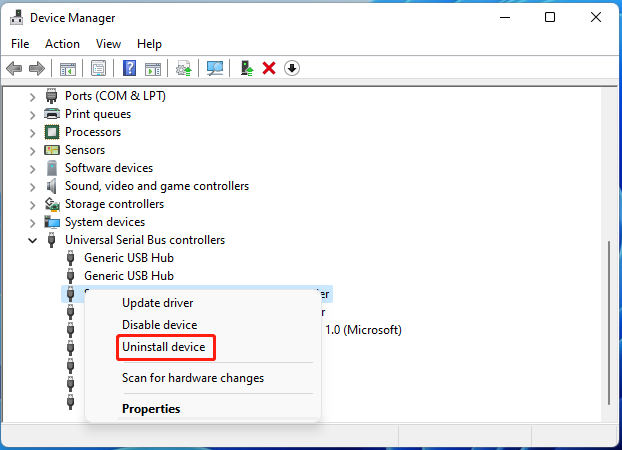622x450 pixels.
Task: Maximize the Device Manager window
Action: point(550,17)
